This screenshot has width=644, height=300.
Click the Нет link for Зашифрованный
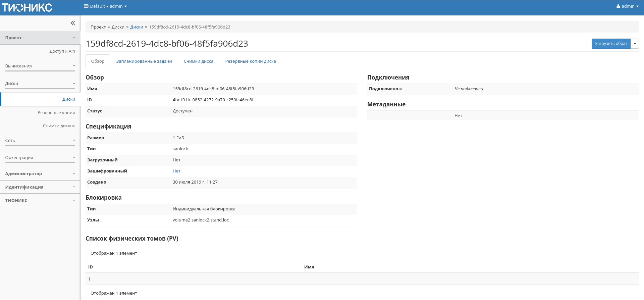pos(176,171)
